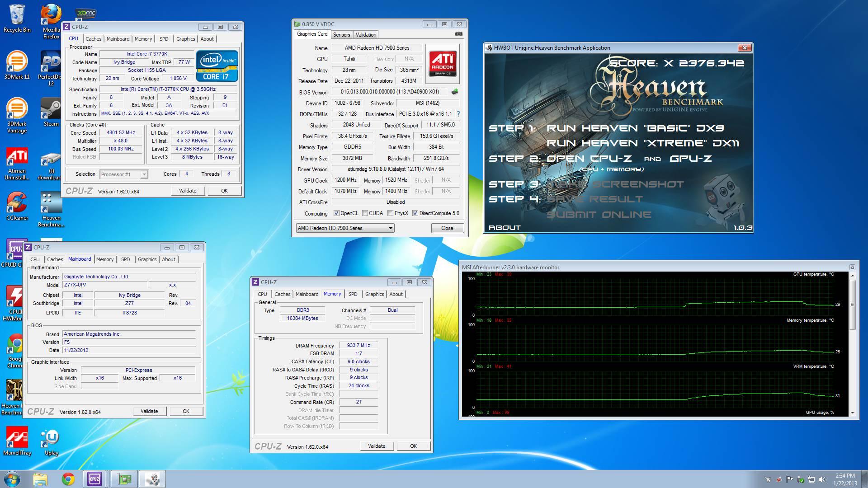This screenshot has width=868, height=488.
Task: Click Submit Online in HWBOT app
Action: [599, 215]
